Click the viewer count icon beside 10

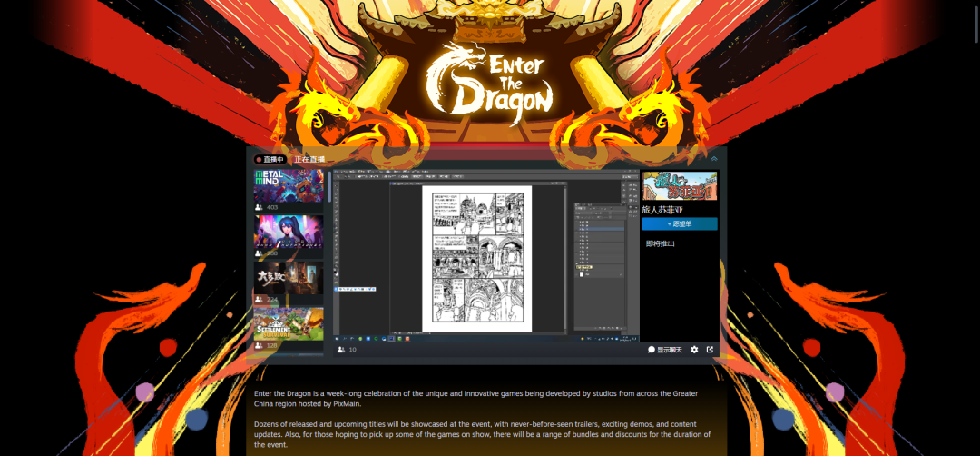pyautogui.click(x=341, y=350)
